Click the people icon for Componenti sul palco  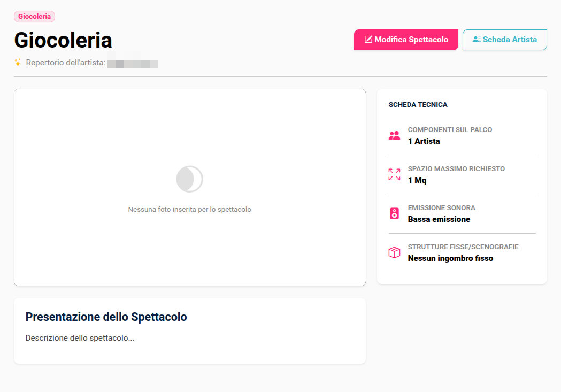[x=394, y=135]
